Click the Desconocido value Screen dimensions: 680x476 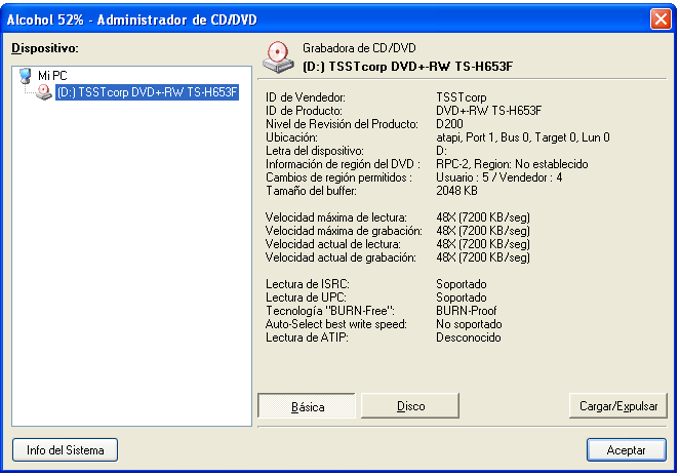[x=468, y=338]
